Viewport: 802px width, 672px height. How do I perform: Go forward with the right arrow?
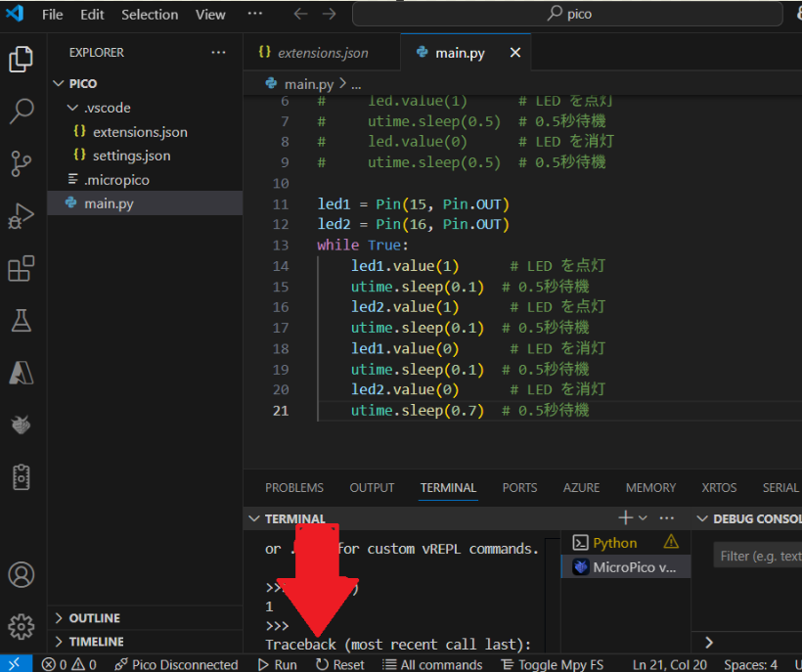click(330, 14)
